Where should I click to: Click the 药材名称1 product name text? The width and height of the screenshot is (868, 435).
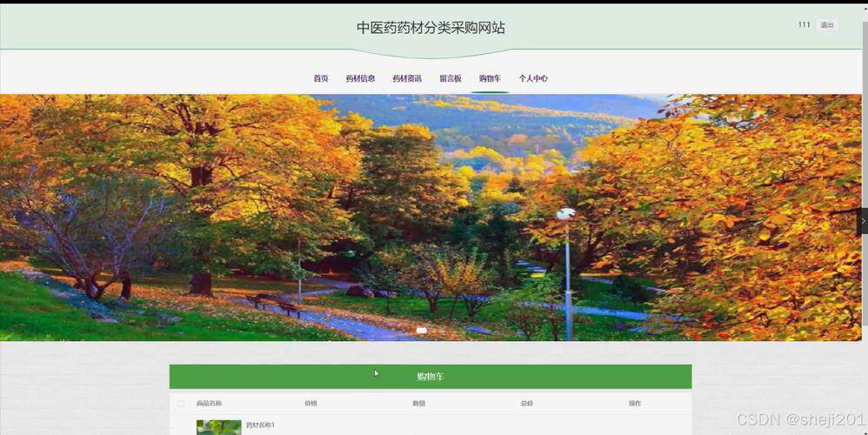pyautogui.click(x=260, y=425)
